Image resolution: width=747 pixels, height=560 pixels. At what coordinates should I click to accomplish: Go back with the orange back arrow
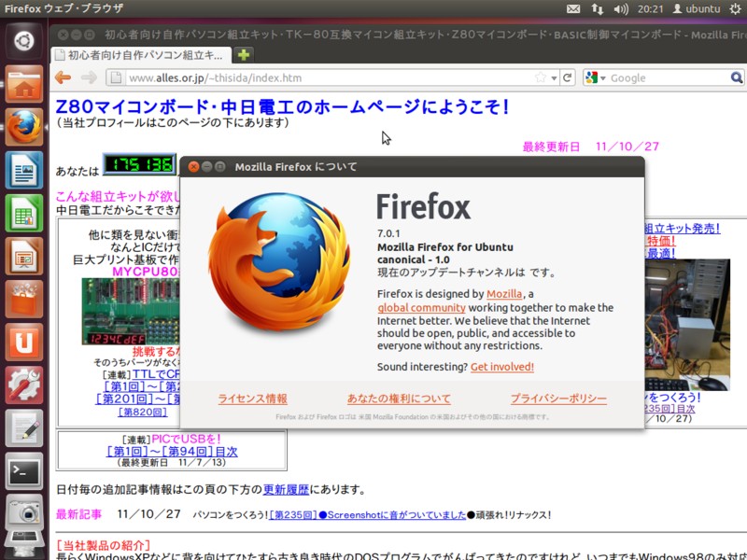[63, 77]
